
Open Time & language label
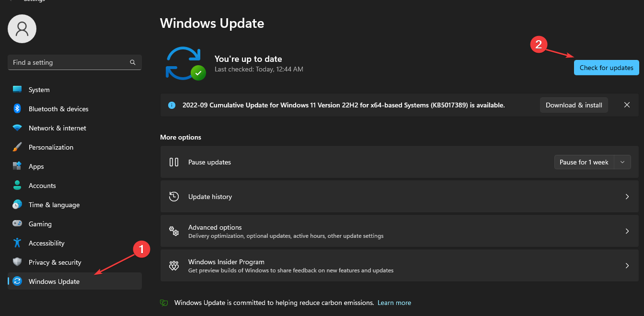(54, 205)
